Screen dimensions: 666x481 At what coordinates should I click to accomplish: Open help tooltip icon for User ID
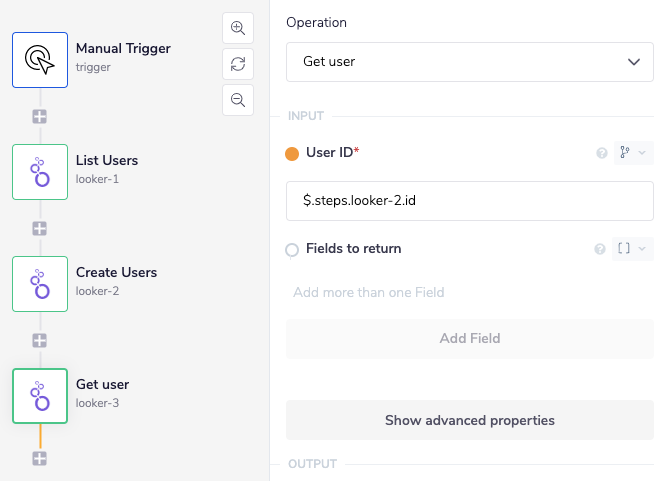tap(602, 153)
